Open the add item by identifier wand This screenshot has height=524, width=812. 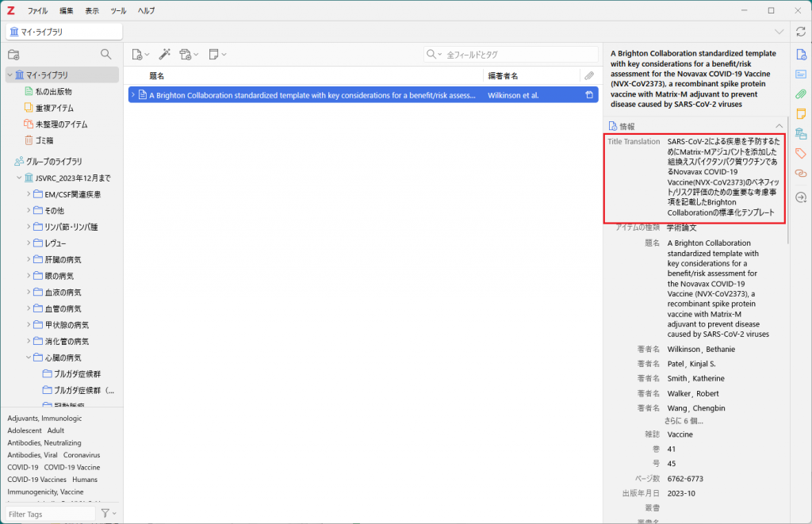tap(165, 55)
